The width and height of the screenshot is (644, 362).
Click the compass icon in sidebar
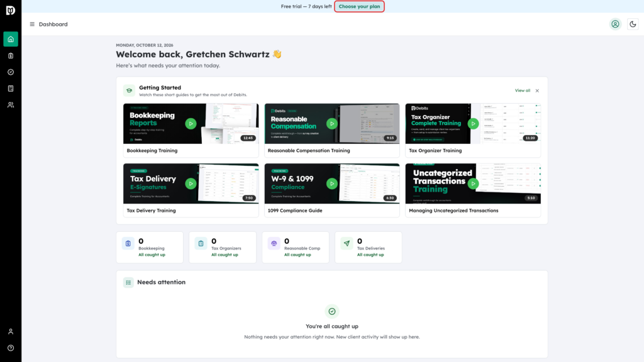pos(11,72)
